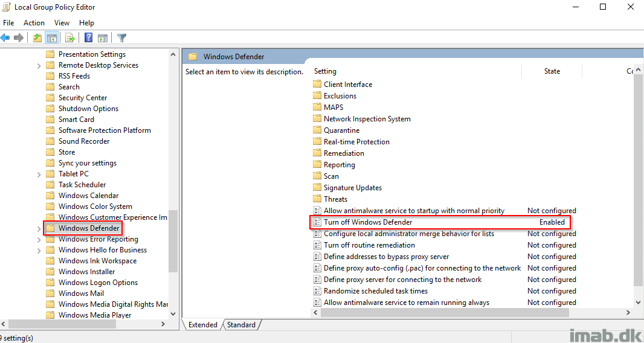Click the Store folder icon in tree
This screenshot has width=644, height=343.
point(50,152)
